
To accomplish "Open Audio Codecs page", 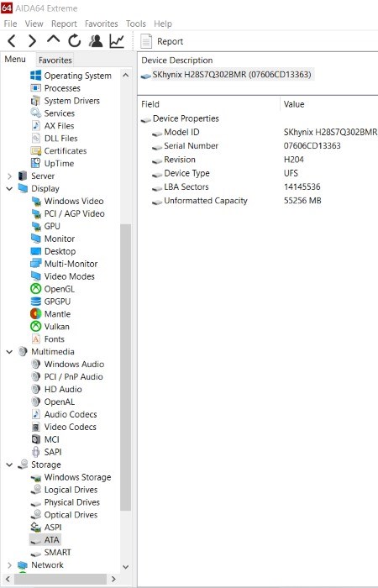I will (x=63, y=414).
